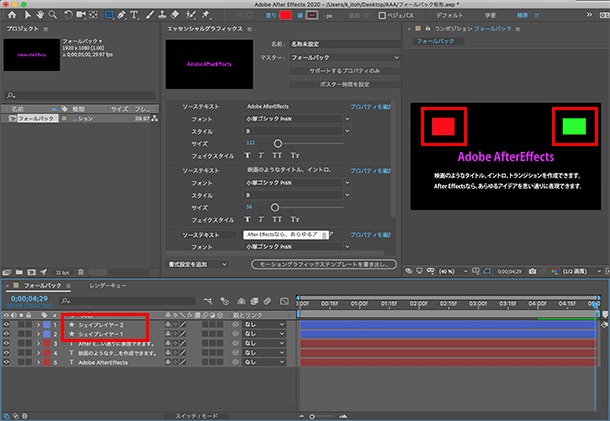Click the stroke color swatch in the toolbar
This screenshot has height=421, width=610.
312,15
